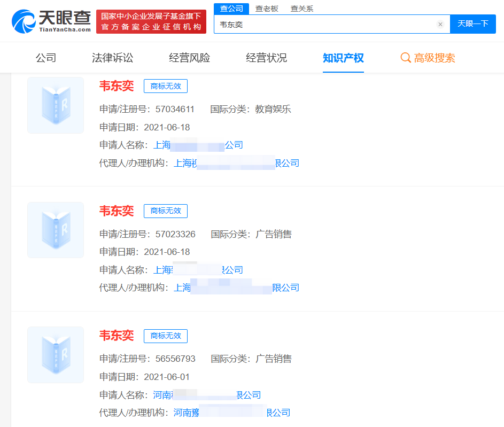Screen dimensions: 504x427
Task: Clear the search box with the × icon
Action: point(440,24)
